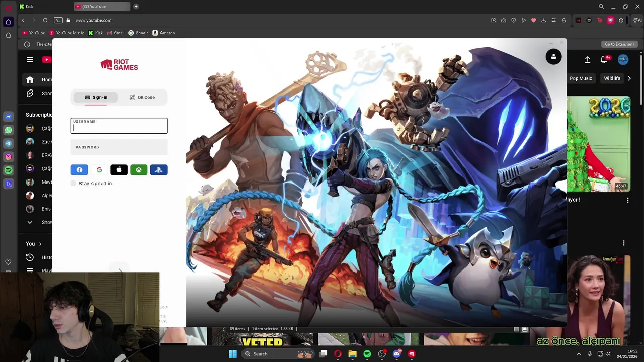Open the browser AI assistant button
The width and height of the screenshot is (644, 362).
(x=637, y=20)
